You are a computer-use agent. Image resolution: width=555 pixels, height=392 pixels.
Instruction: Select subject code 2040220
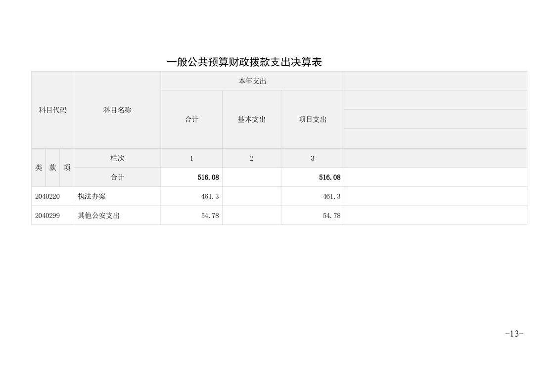[47, 196]
